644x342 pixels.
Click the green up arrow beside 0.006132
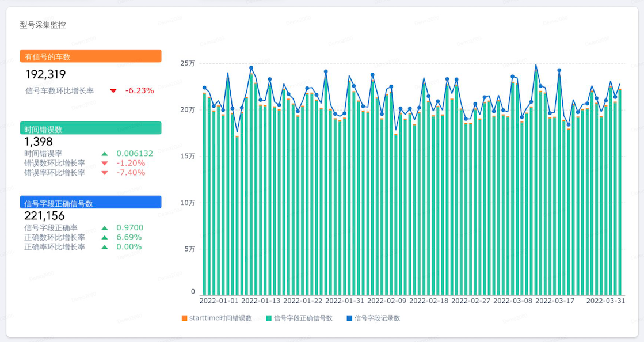coord(105,154)
